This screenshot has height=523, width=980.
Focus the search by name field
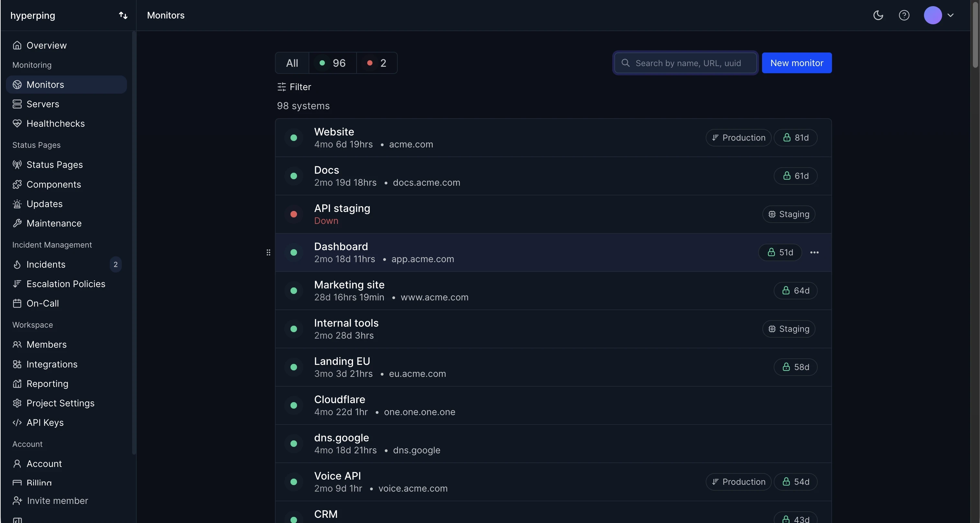click(686, 63)
